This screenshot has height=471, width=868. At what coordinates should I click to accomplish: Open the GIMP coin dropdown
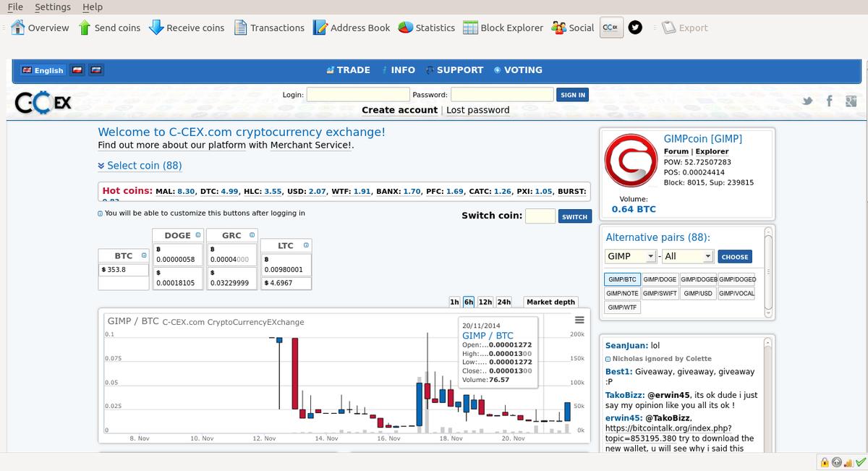pyautogui.click(x=631, y=256)
